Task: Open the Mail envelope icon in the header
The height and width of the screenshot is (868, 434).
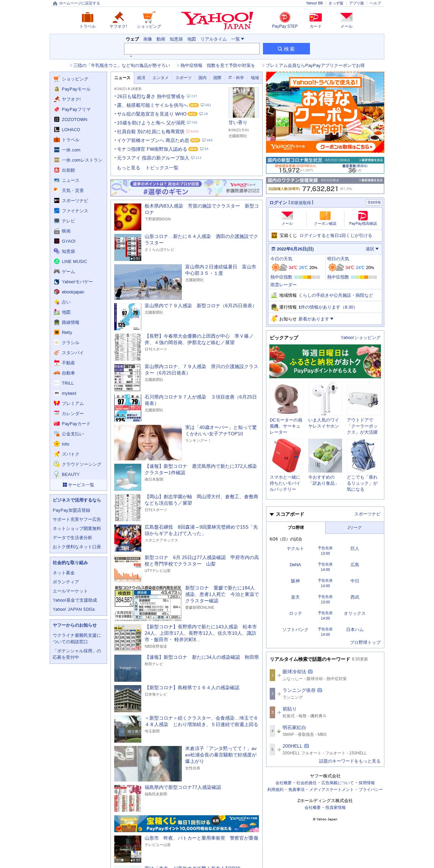Action: click(346, 17)
